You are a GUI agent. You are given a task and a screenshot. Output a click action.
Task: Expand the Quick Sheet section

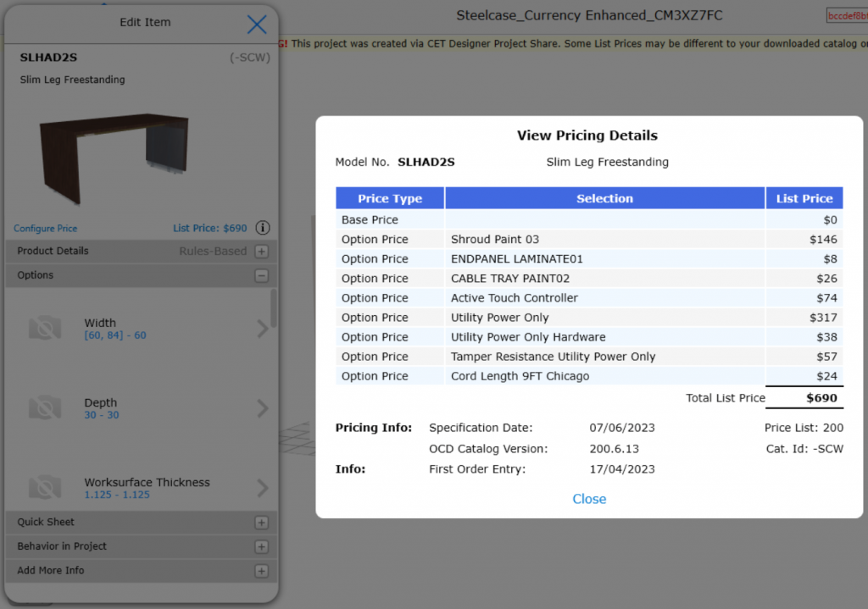coord(262,523)
